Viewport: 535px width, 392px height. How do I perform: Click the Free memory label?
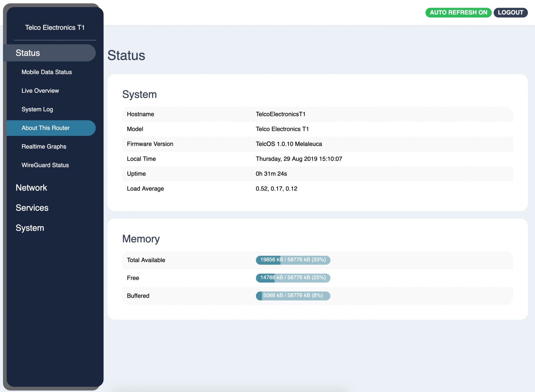tap(133, 278)
